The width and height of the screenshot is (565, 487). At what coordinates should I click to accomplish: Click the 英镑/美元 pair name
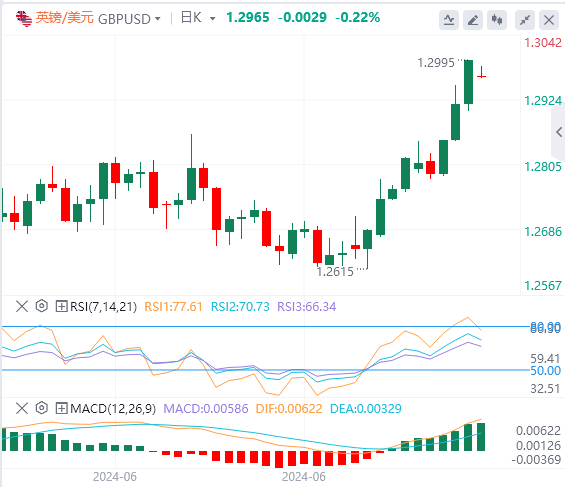tap(64, 18)
